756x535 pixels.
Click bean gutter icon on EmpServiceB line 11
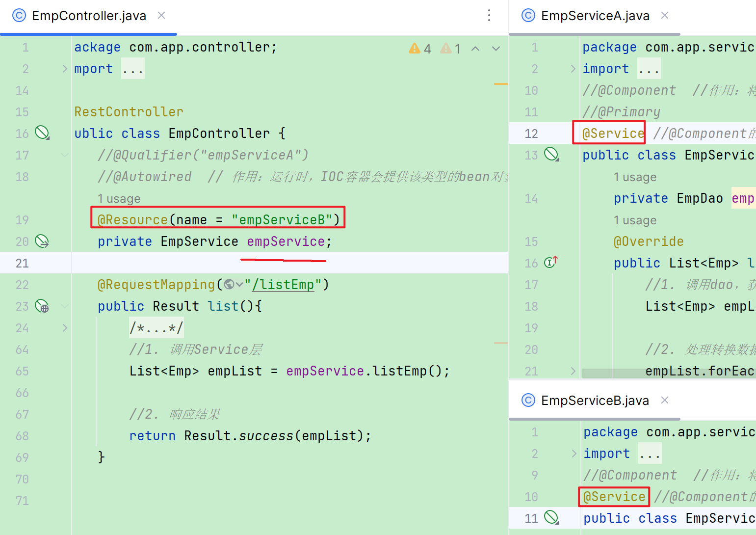pos(551,517)
